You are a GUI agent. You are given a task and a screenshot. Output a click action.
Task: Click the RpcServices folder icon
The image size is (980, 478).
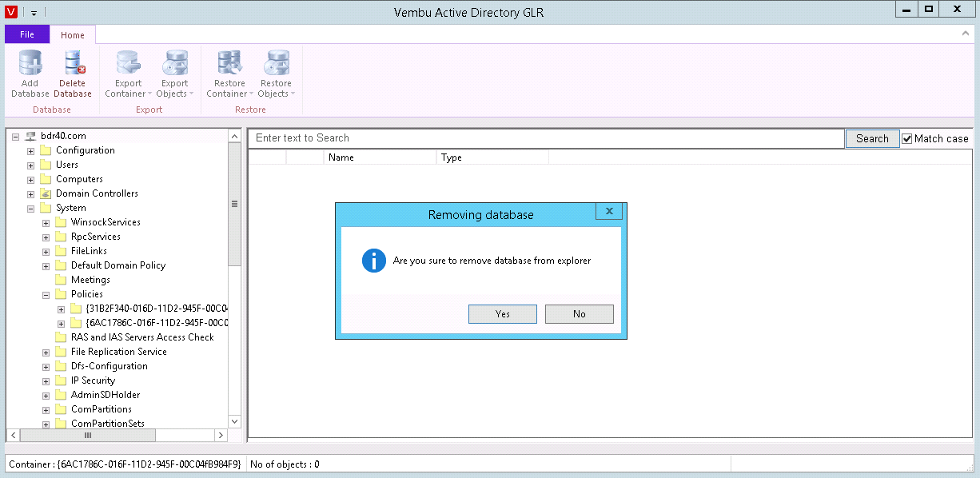coord(61,237)
